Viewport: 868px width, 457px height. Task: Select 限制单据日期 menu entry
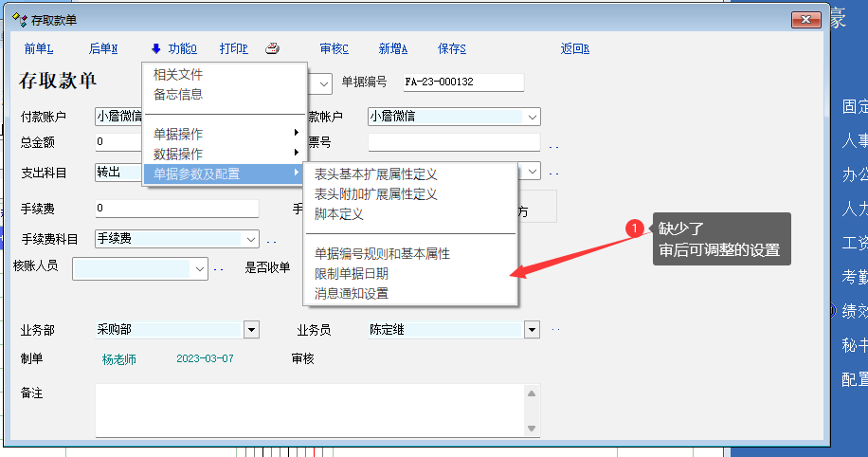351,273
